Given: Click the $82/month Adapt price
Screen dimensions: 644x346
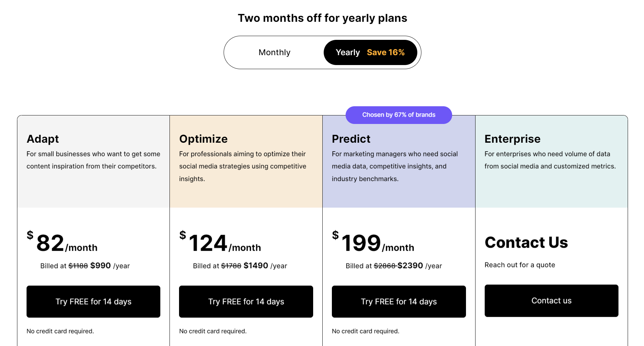Looking at the screenshot, I should [x=62, y=243].
